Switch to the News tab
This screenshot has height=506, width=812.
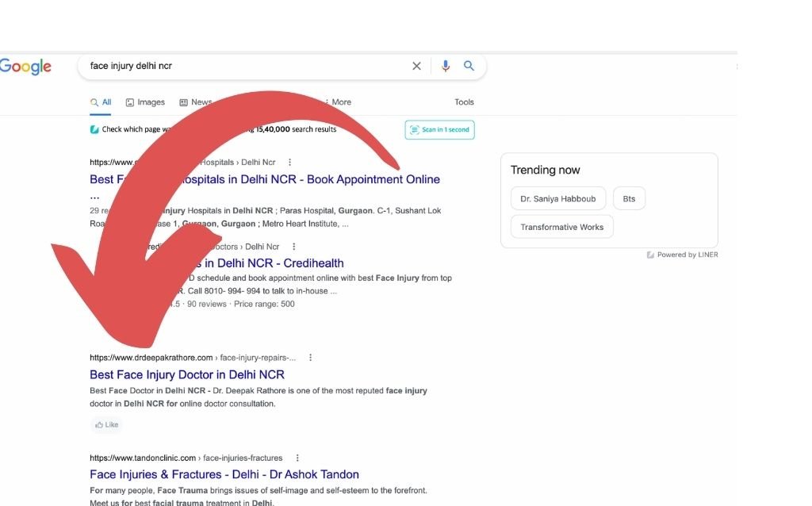coord(196,102)
